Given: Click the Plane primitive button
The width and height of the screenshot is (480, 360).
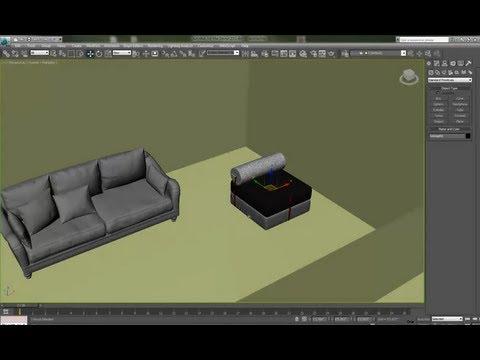Looking at the screenshot, I should click(460, 121).
